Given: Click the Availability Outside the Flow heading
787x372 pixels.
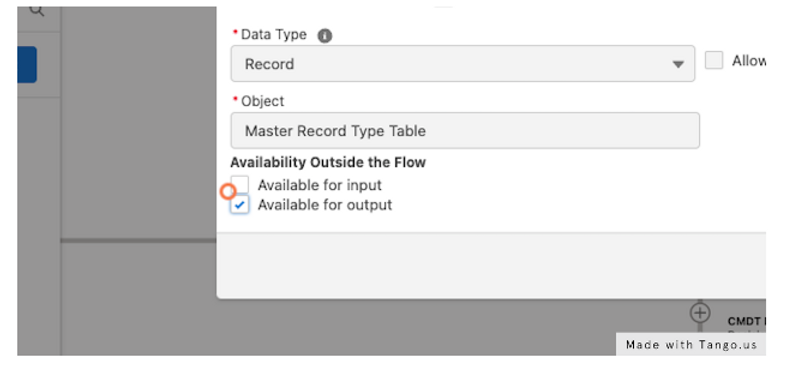Looking at the screenshot, I should pos(328,163).
